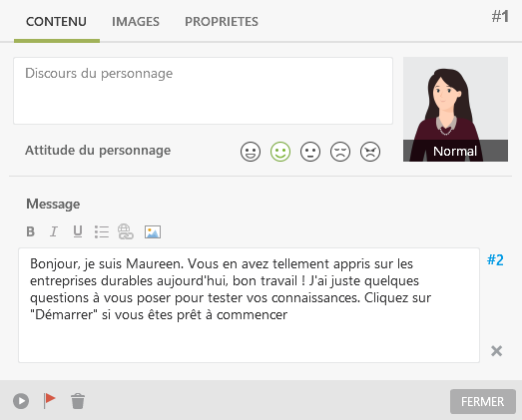The image size is (522, 420).
Task: Preview the scene with the play icon
Action: point(21,401)
